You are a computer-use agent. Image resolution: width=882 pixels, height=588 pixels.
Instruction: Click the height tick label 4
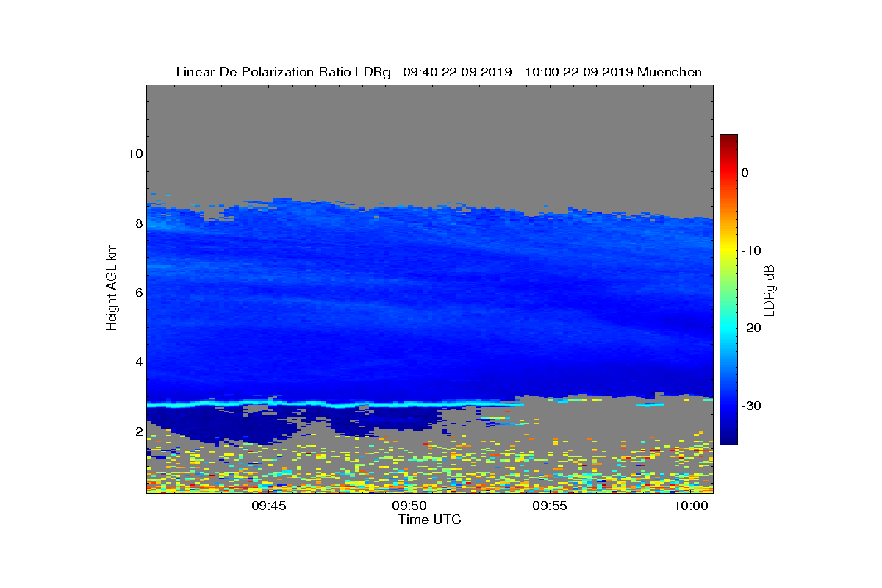[x=138, y=362]
